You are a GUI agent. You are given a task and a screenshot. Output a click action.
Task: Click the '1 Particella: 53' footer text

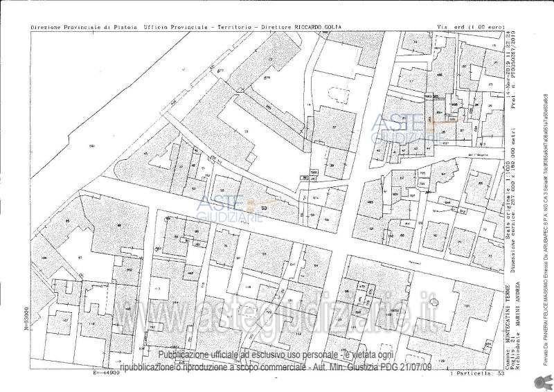[x=476, y=373]
